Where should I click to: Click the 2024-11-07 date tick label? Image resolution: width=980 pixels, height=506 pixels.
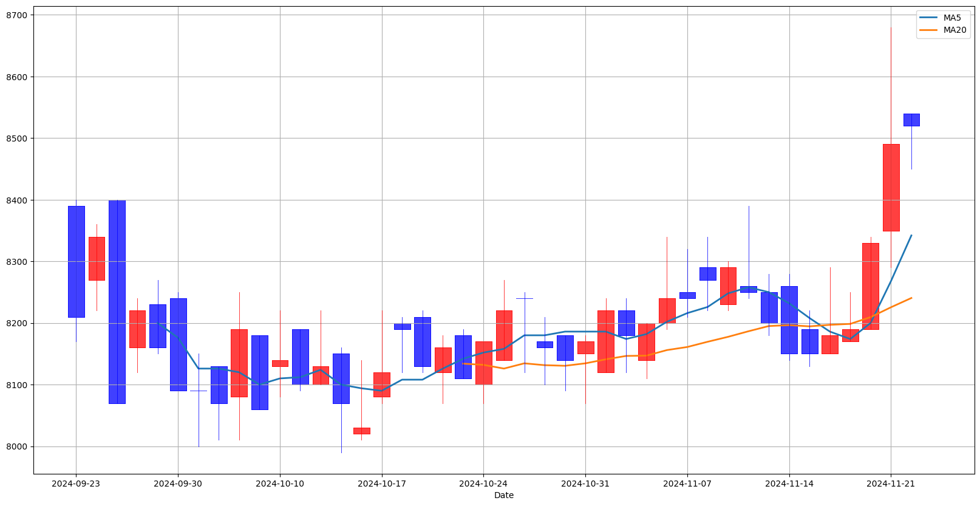point(687,484)
